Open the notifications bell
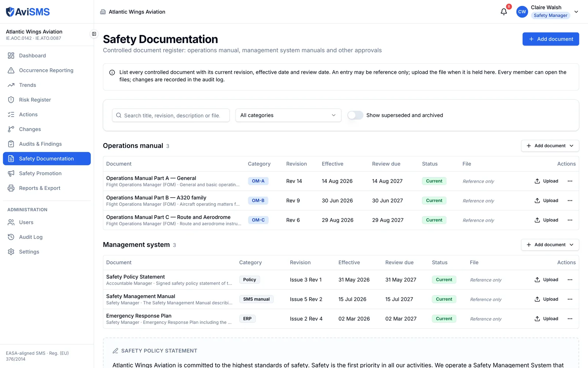Screen dimensions: 588x368 click(504, 12)
